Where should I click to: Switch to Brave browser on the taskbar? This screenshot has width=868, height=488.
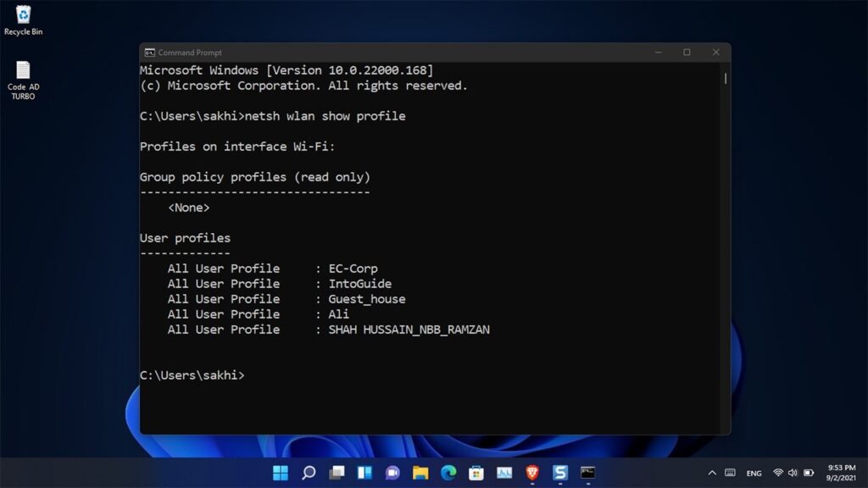pyautogui.click(x=532, y=473)
